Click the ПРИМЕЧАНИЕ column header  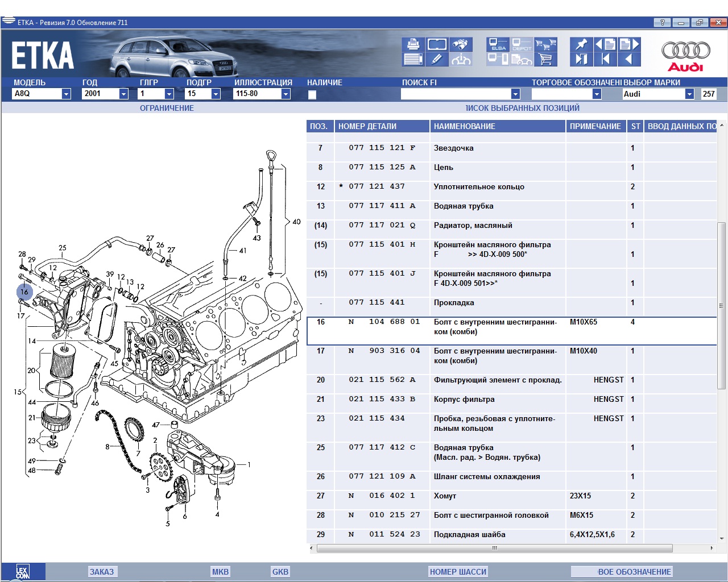point(597,126)
